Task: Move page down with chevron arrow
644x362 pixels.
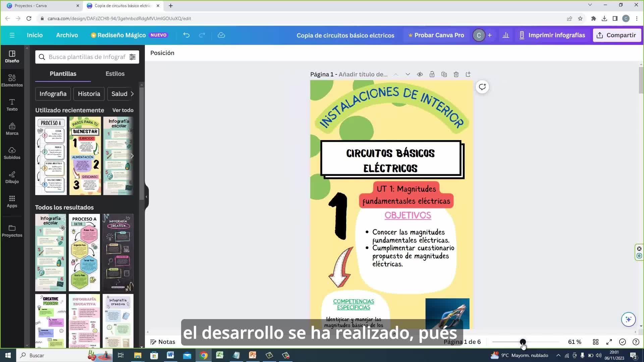Action: 408,74
